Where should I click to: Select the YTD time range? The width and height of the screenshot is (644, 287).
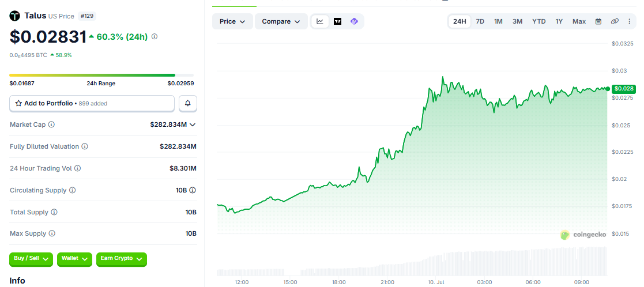point(539,21)
